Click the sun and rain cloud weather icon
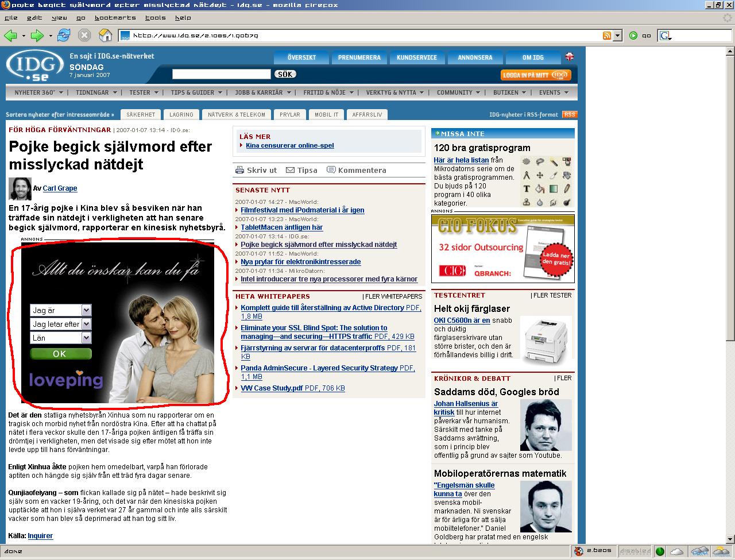The image size is (735, 560). coord(720,551)
